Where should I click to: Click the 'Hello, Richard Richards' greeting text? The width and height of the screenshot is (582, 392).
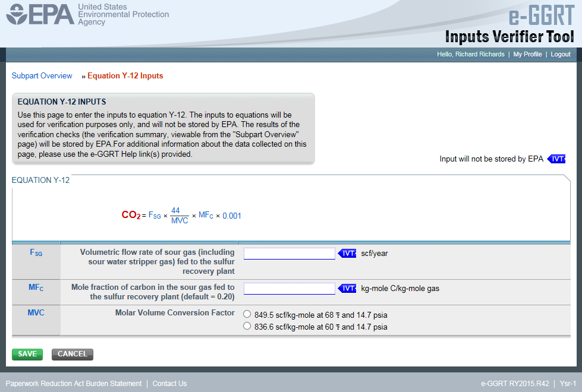pyautogui.click(x=471, y=54)
